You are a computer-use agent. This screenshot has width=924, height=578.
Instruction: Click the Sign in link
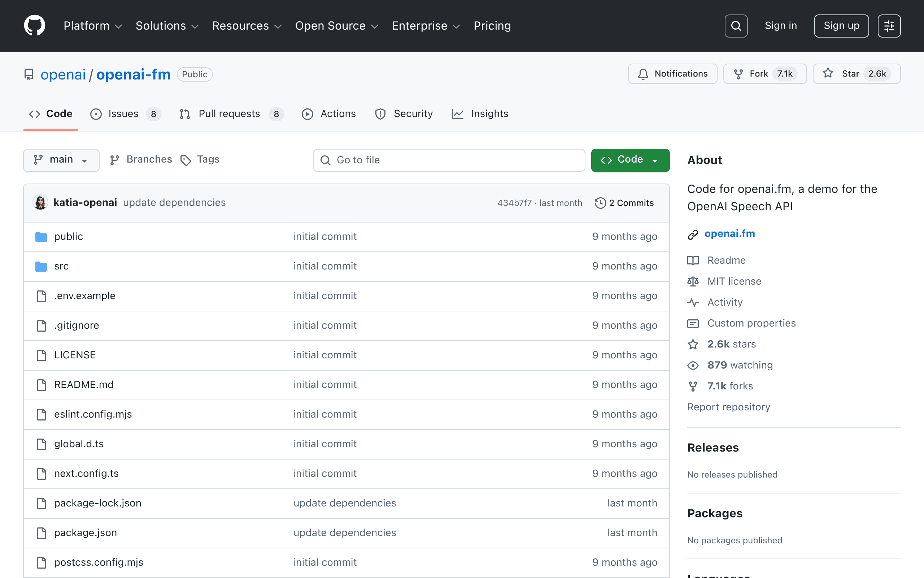[x=781, y=26]
